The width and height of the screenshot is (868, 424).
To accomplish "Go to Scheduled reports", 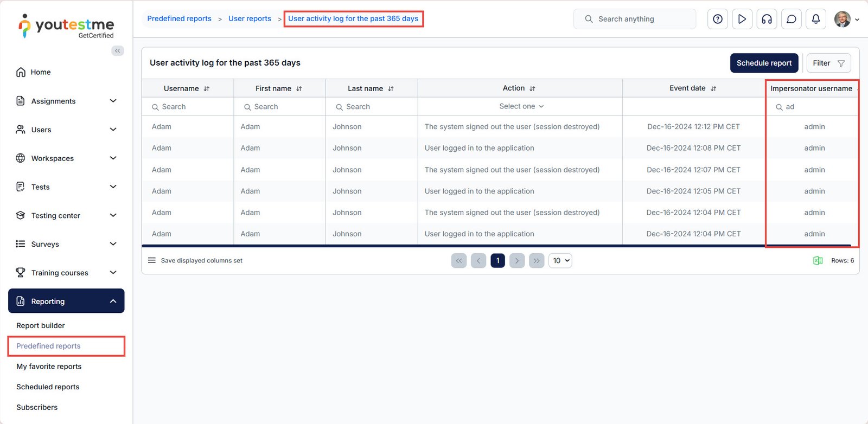I will click(48, 387).
